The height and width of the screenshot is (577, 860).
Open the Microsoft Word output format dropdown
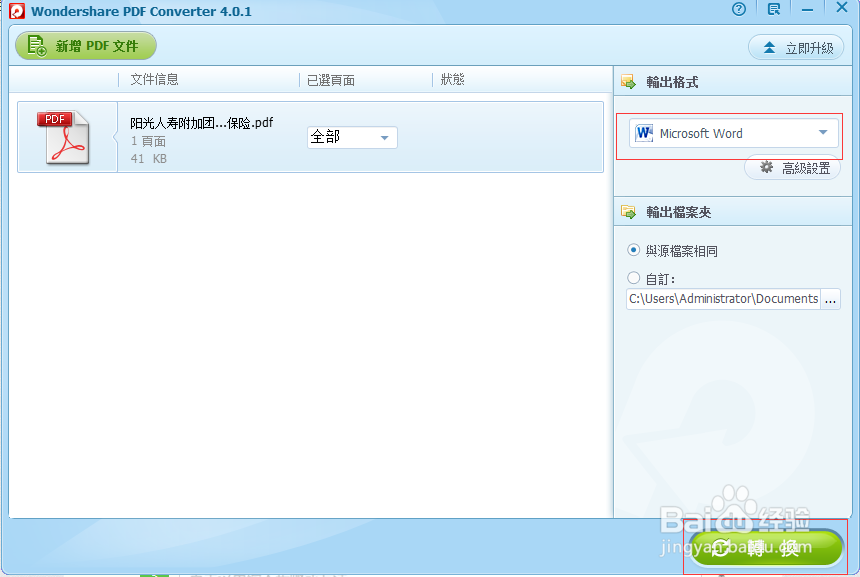point(821,132)
